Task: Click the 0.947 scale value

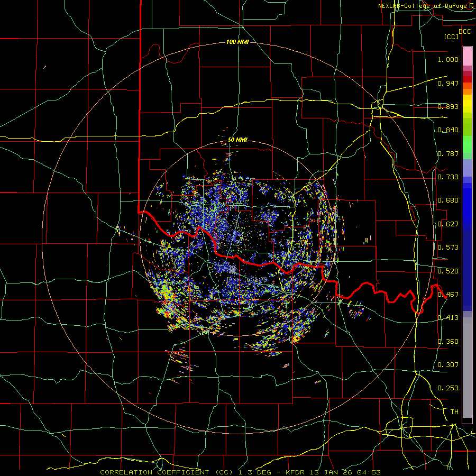Action: coord(448,83)
